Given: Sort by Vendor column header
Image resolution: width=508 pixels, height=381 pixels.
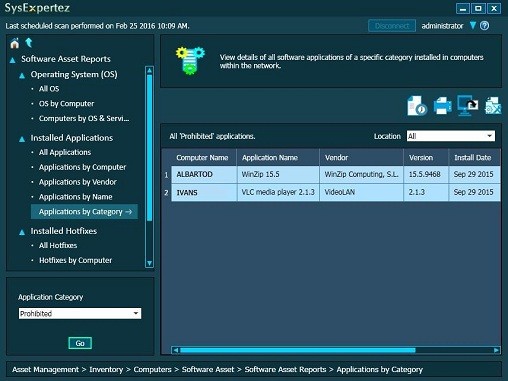Looking at the screenshot, I should pyautogui.click(x=361, y=158).
